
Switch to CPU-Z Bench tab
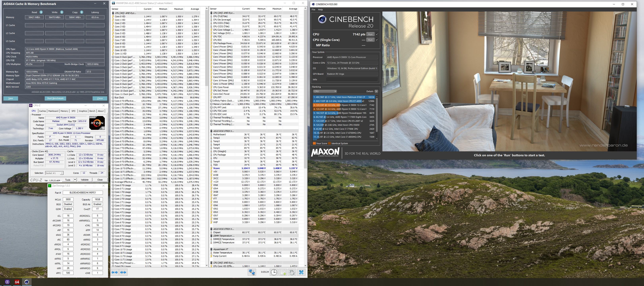point(92,111)
